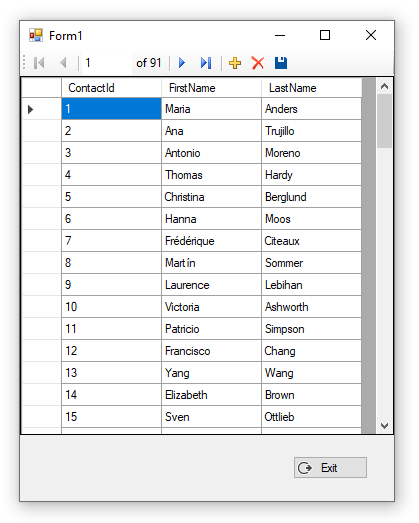419x523 pixels.
Task: Select the cell containing Frédérique
Action: [212, 241]
